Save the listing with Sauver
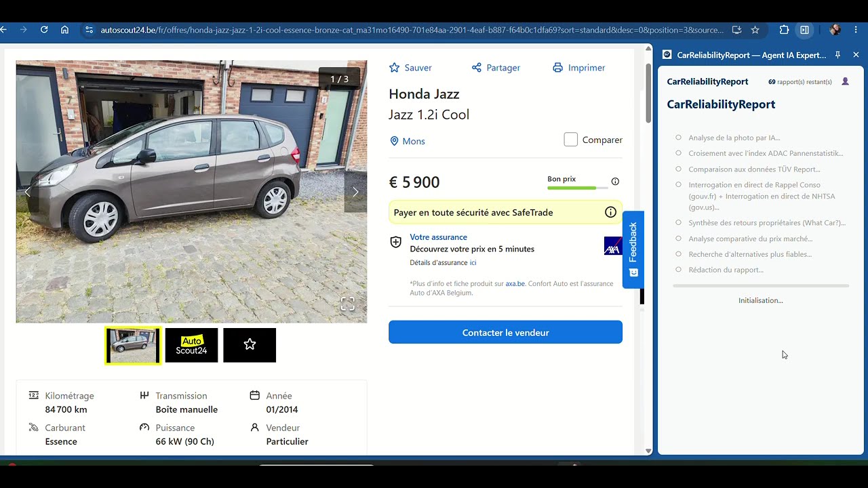 coord(410,68)
